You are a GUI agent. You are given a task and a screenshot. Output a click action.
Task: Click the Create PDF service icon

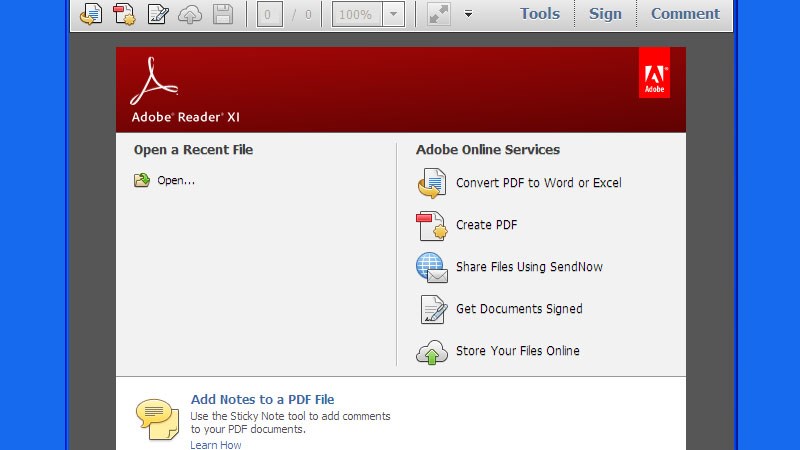(x=432, y=226)
